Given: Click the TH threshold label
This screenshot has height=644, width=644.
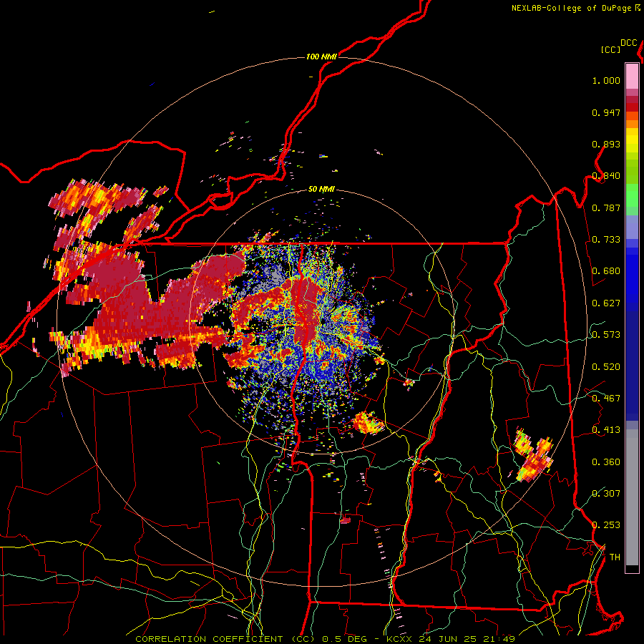Looking at the screenshot, I should tap(615, 557).
